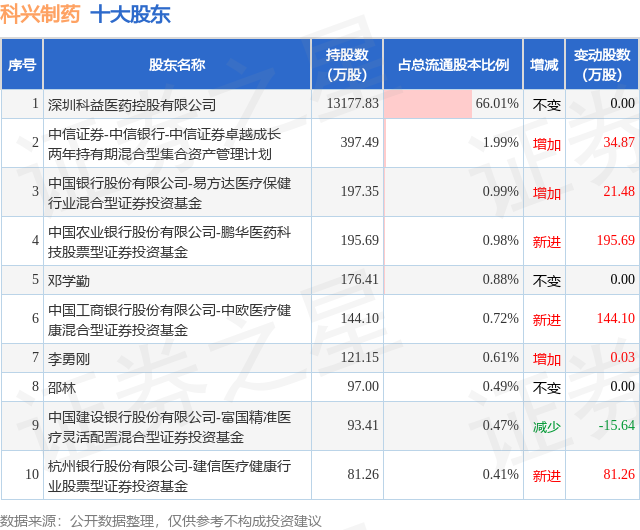Select the 序号 column header

22,65
